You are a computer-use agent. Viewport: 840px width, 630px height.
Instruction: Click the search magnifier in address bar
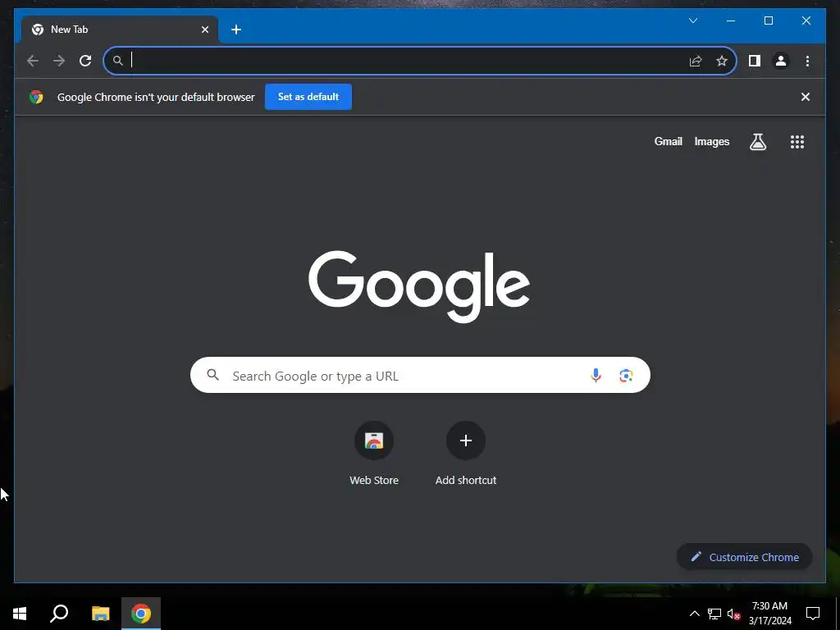pyautogui.click(x=118, y=61)
